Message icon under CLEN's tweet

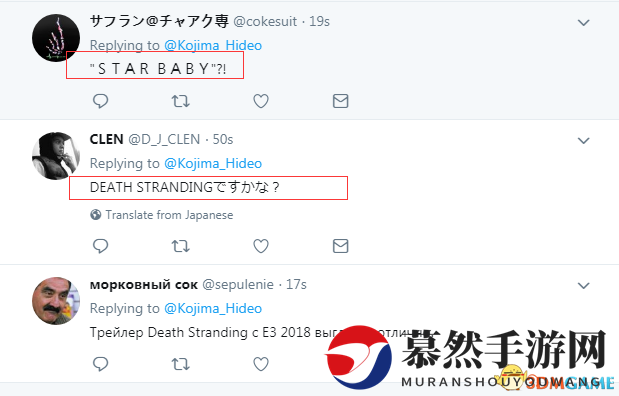click(340, 246)
